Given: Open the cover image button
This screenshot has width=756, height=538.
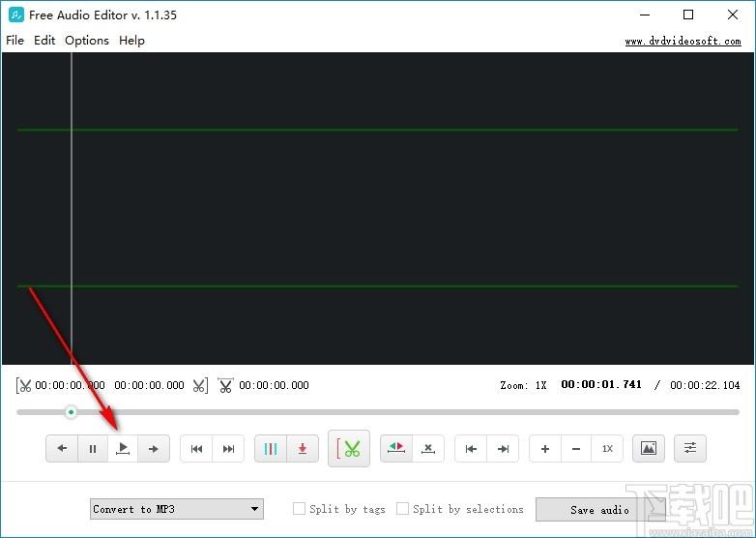Looking at the screenshot, I should coord(649,449).
